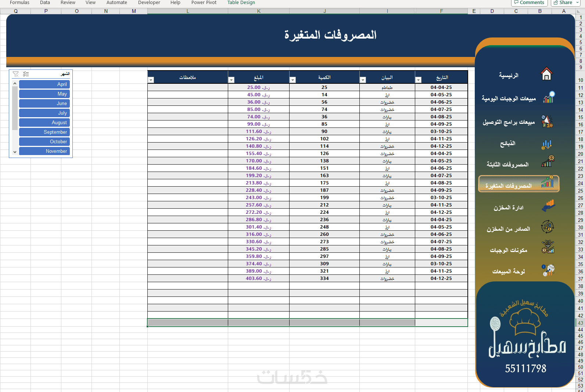This screenshot has height=392, width=585.
Task: Click the مكونات الوجبات label
Action: coord(509,250)
